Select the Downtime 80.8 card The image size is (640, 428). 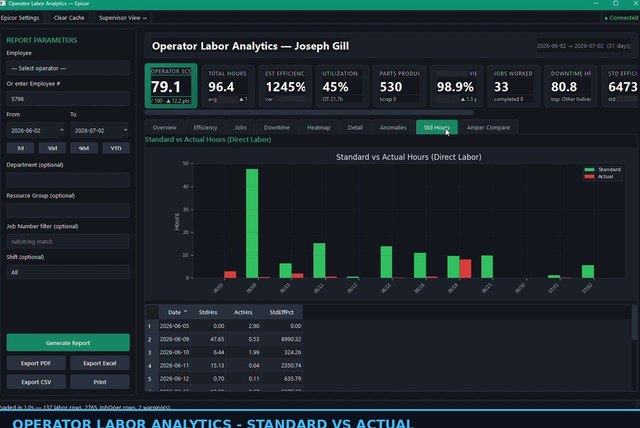pyautogui.click(x=571, y=86)
